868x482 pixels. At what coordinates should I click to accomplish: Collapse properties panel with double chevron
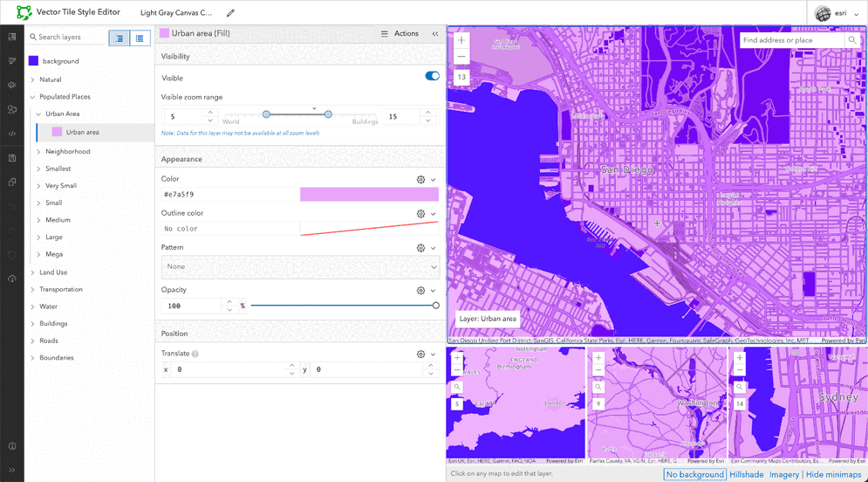click(x=435, y=34)
